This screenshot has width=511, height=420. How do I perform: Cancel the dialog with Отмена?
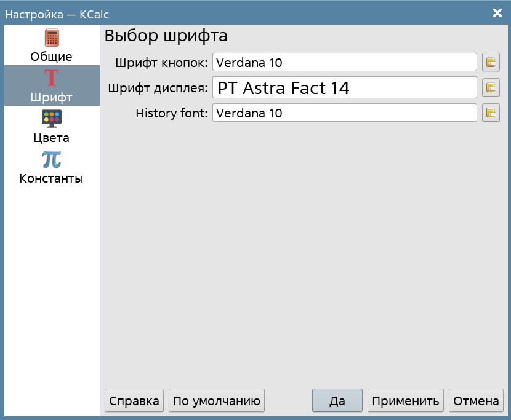pyautogui.click(x=476, y=401)
